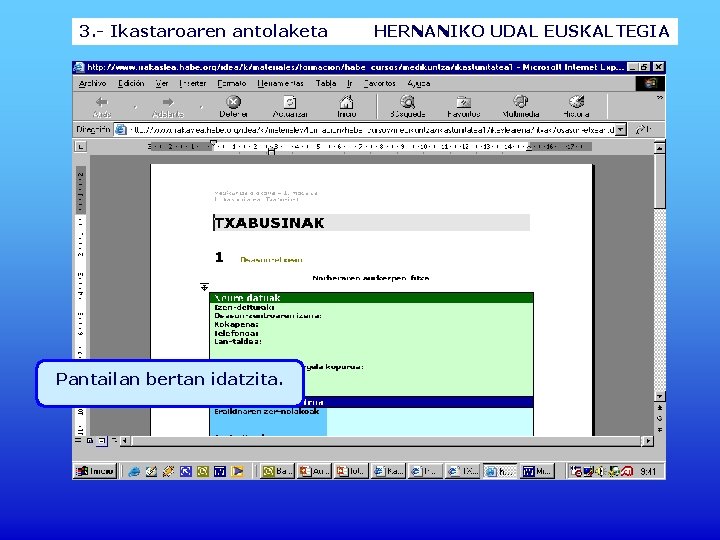Open the Formato menu
The image size is (720, 540).
(232, 84)
